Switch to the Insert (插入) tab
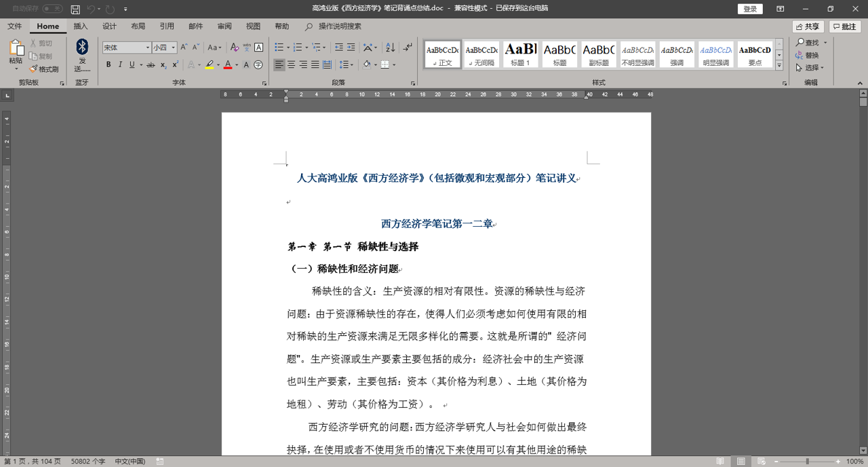 [x=81, y=26]
